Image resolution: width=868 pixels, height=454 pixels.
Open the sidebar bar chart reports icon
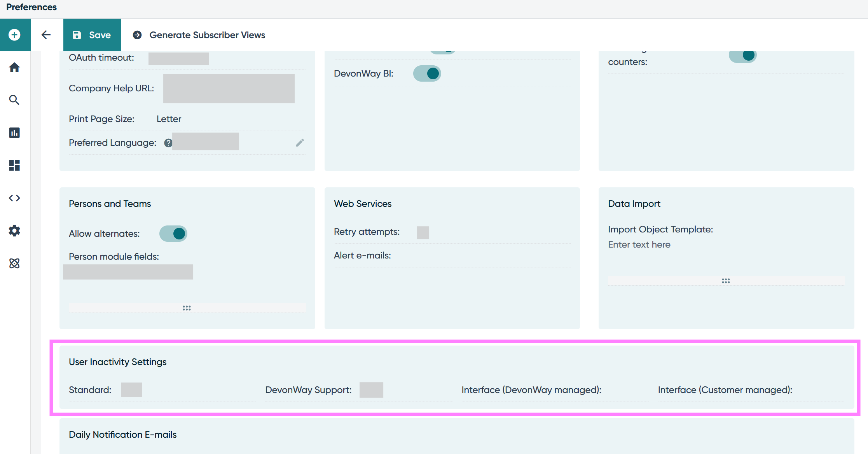(14, 133)
